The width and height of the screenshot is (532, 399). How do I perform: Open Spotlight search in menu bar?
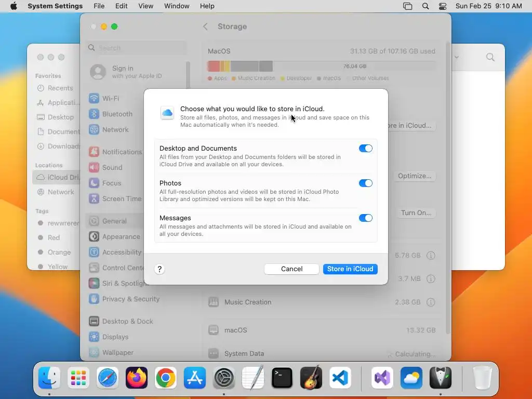(x=425, y=6)
